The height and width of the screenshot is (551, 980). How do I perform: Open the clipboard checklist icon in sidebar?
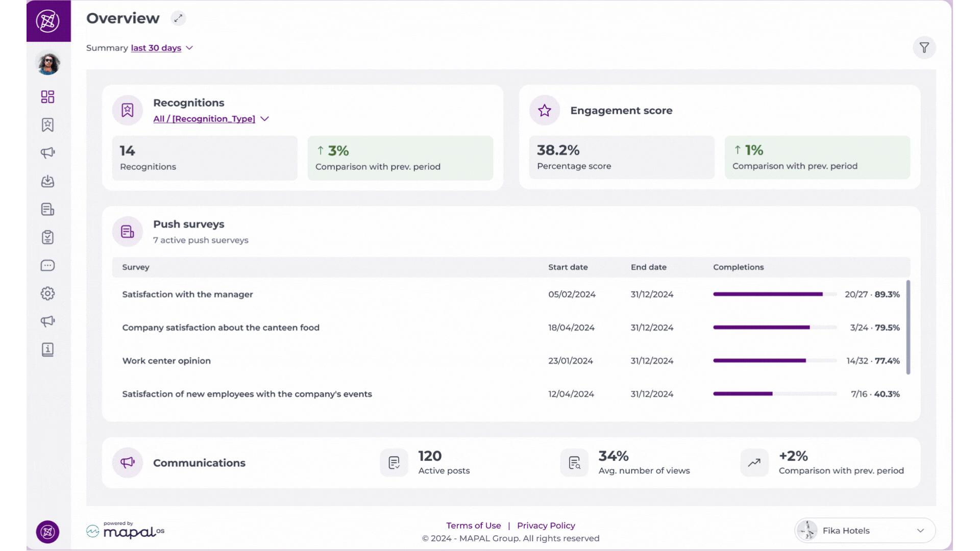[47, 237]
